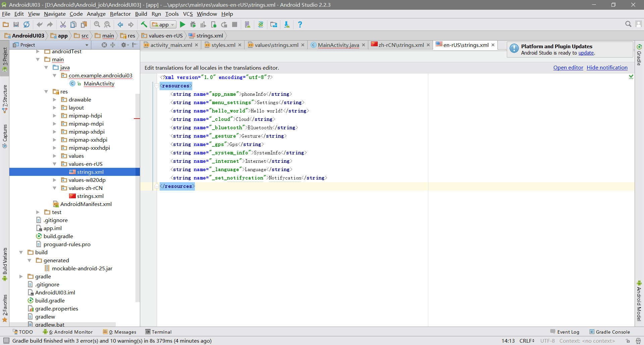Hide the Project panel with the pin icon
This screenshot has width=644, height=345.
135,45
